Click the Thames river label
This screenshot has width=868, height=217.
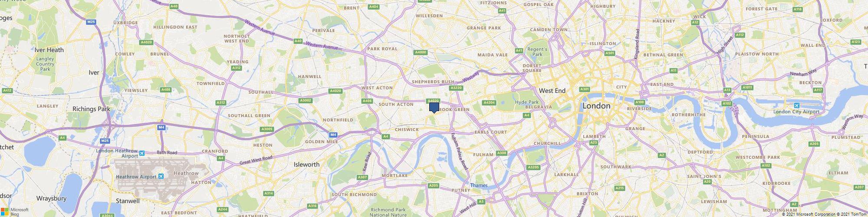click(479, 185)
